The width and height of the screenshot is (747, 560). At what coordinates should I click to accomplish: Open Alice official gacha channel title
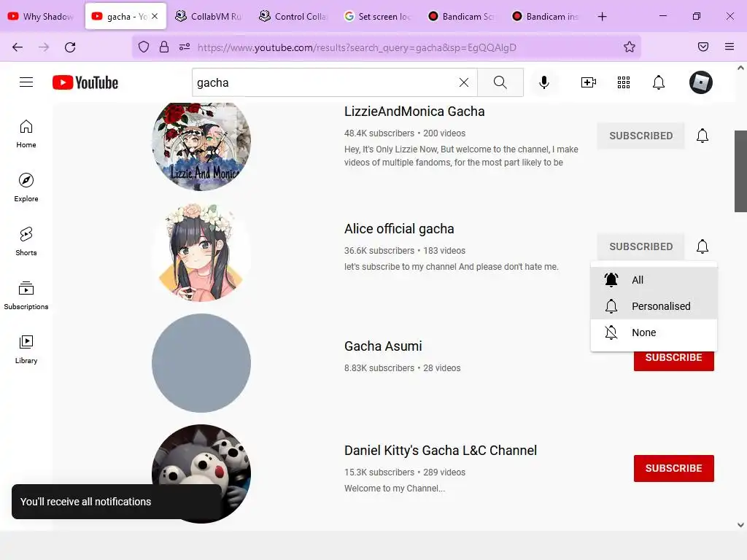399,229
